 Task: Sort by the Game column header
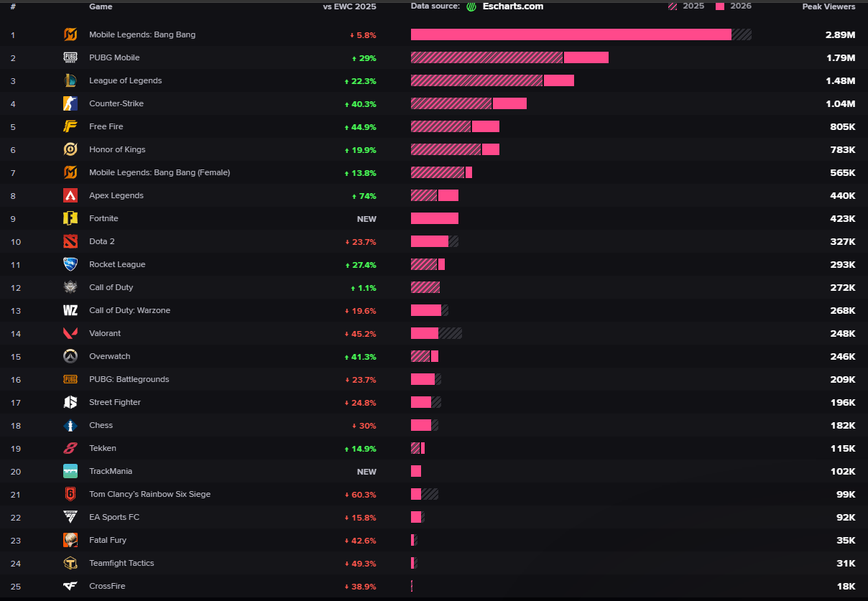[x=101, y=6]
